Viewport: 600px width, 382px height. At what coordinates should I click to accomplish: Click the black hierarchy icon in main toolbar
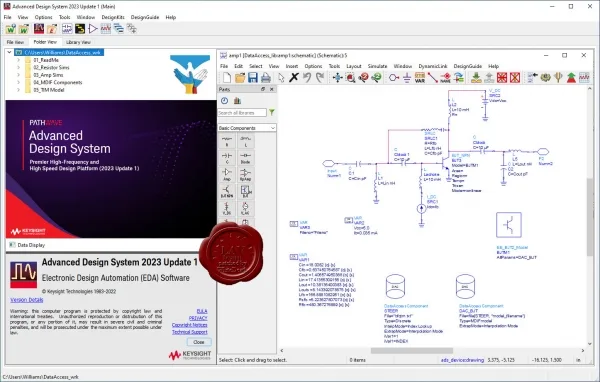coord(80,29)
